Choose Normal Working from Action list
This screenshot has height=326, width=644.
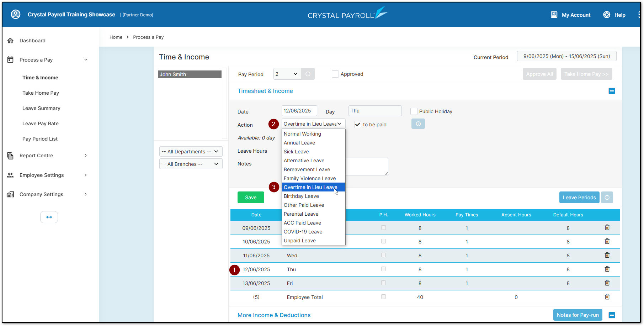(313, 134)
